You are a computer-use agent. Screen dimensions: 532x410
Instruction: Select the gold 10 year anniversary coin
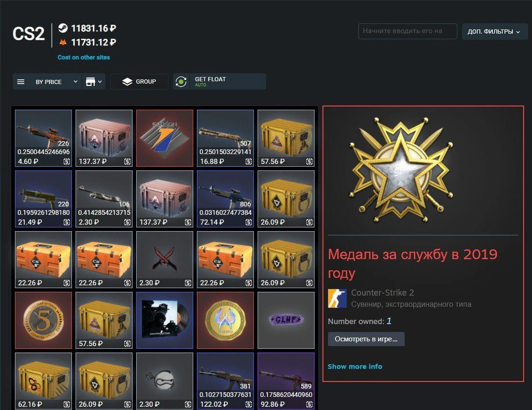click(225, 320)
